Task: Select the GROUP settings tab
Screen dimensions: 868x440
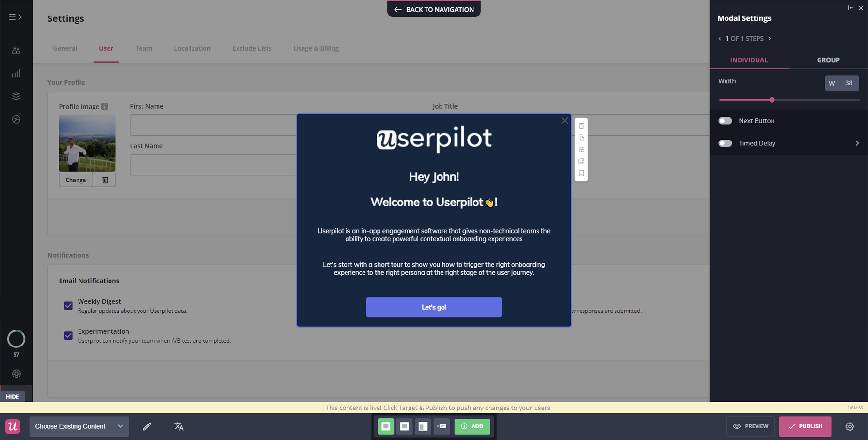Action: (828, 60)
